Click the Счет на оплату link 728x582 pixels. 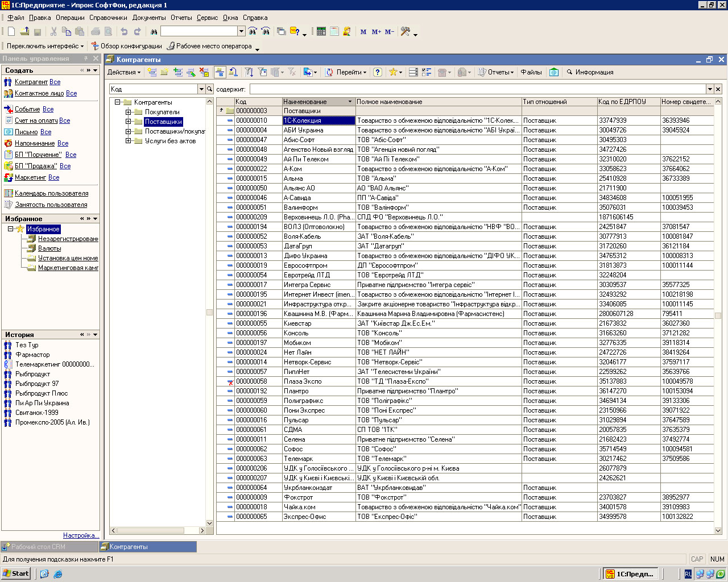(36, 120)
